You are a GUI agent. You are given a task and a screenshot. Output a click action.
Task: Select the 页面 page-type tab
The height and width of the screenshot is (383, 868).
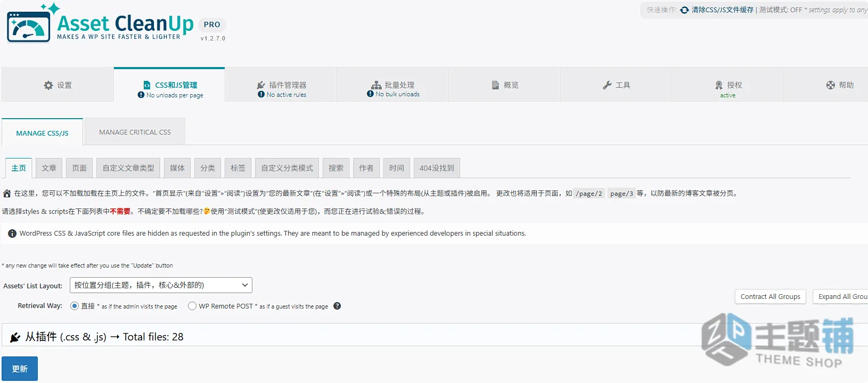[79, 168]
